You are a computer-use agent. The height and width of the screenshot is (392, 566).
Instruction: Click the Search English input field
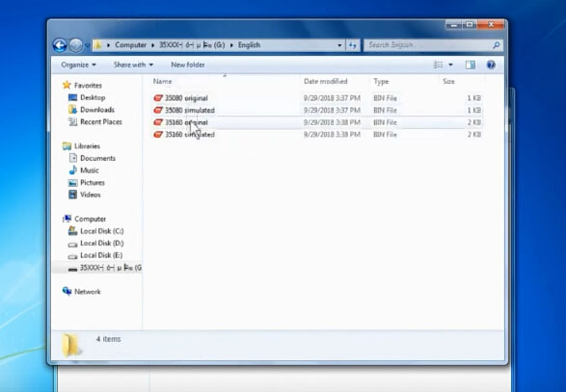point(428,45)
